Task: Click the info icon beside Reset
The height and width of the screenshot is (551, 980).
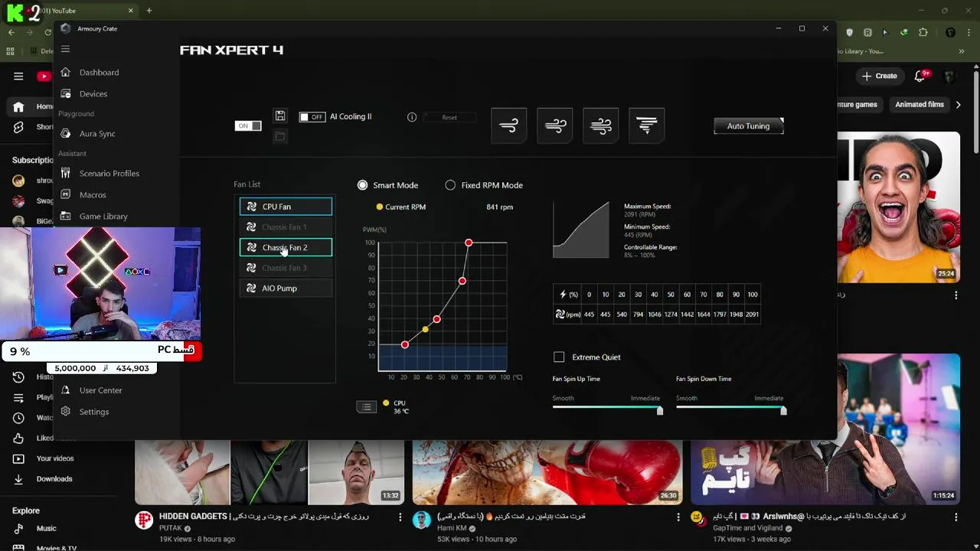Action: click(x=412, y=117)
